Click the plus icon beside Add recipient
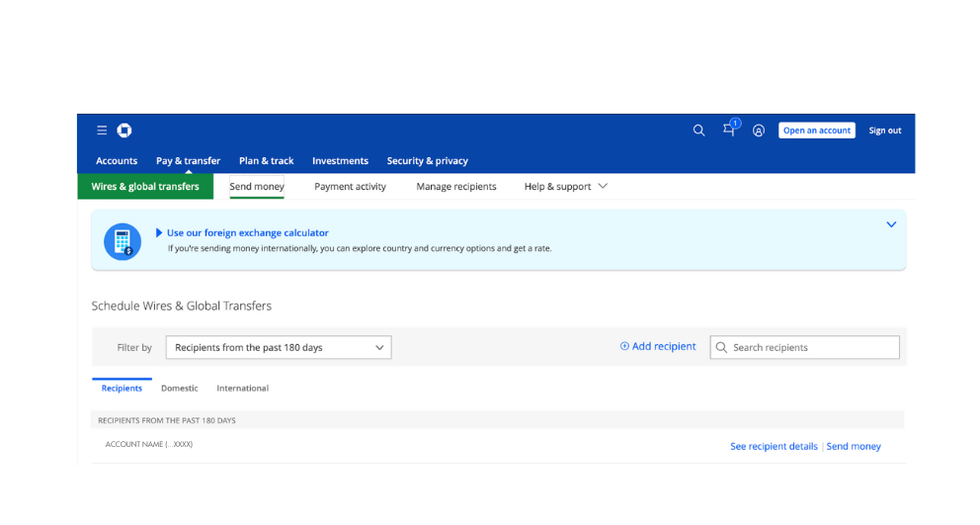980x525 pixels. tap(624, 347)
